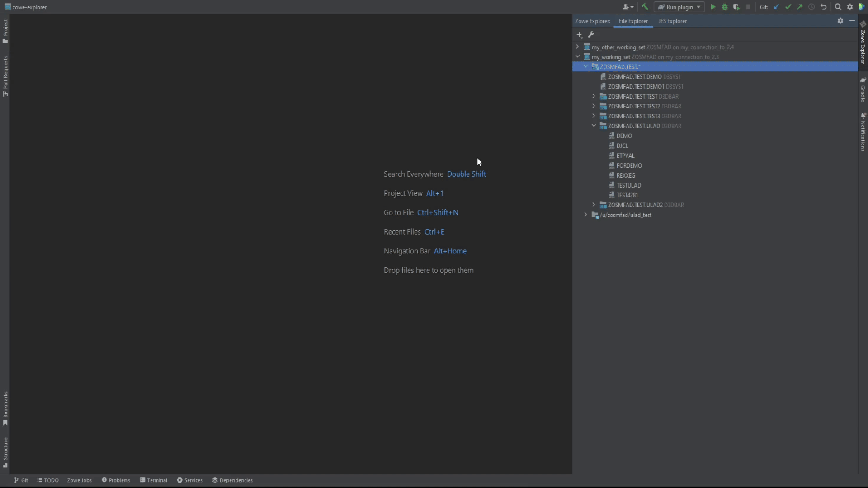The width and height of the screenshot is (868, 488).
Task: Toggle the Terminal tool window
Action: click(154, 480)
